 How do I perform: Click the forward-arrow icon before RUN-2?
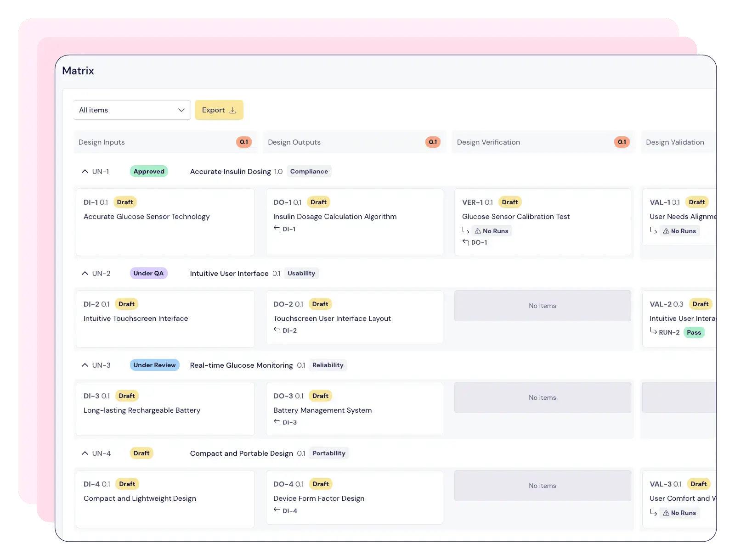(653, 331)
